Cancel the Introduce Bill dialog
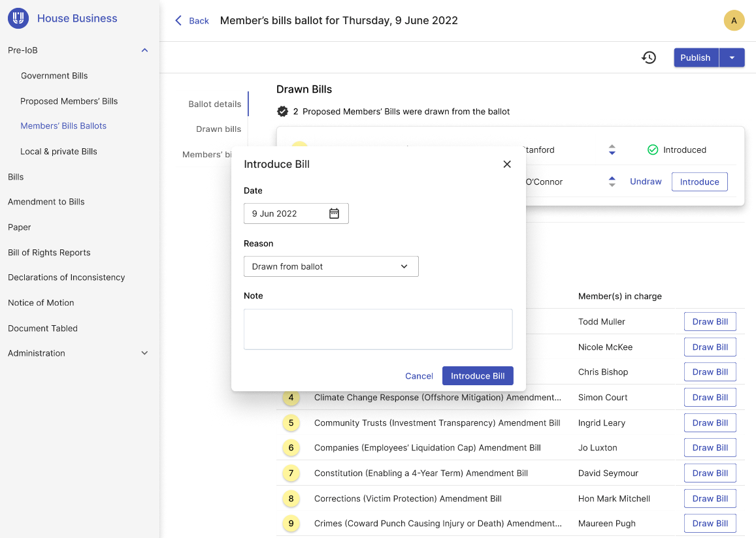 (419, 376)
